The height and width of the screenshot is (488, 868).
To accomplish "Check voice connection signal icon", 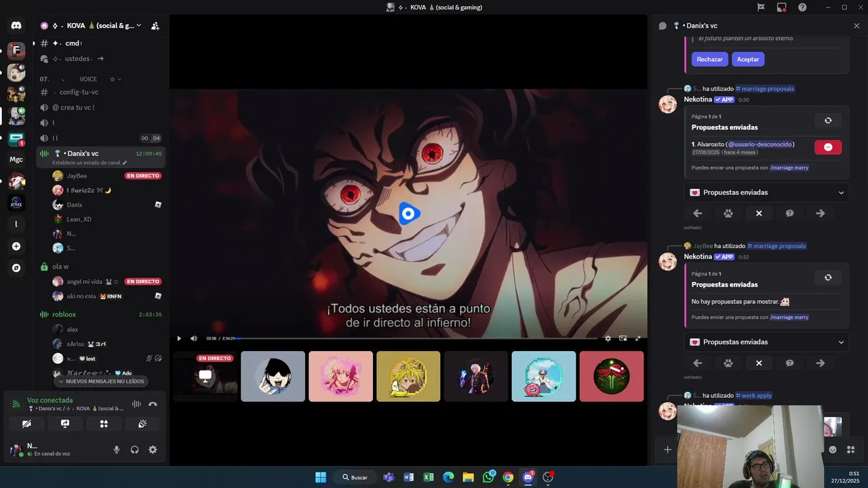I will pyautogui.click(x=16, y=404).
